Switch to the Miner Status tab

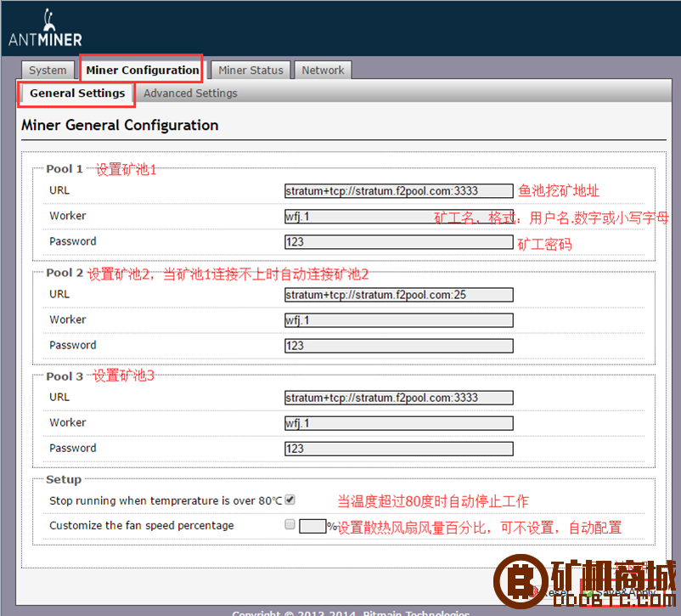click(x=250, y=70)
